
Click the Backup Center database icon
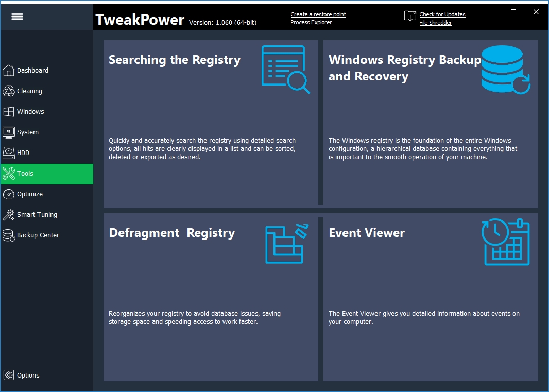click(8, 235)
